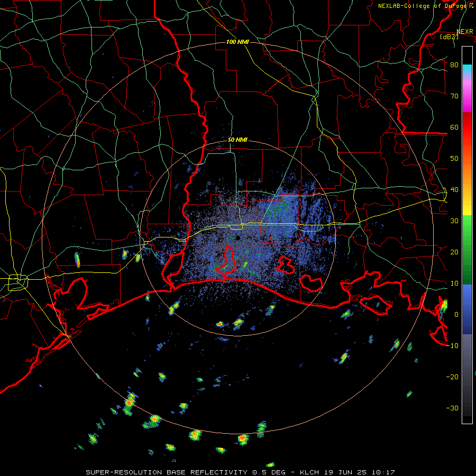Click the black radar site dot at map center
The image size is (476, 476).
pos(237,238)
